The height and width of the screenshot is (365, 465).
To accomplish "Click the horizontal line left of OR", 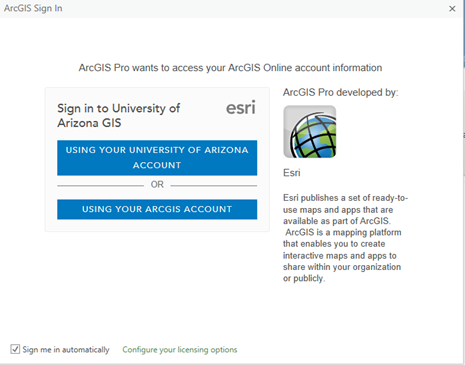I will pyautogui.click(x=100, y=185).
